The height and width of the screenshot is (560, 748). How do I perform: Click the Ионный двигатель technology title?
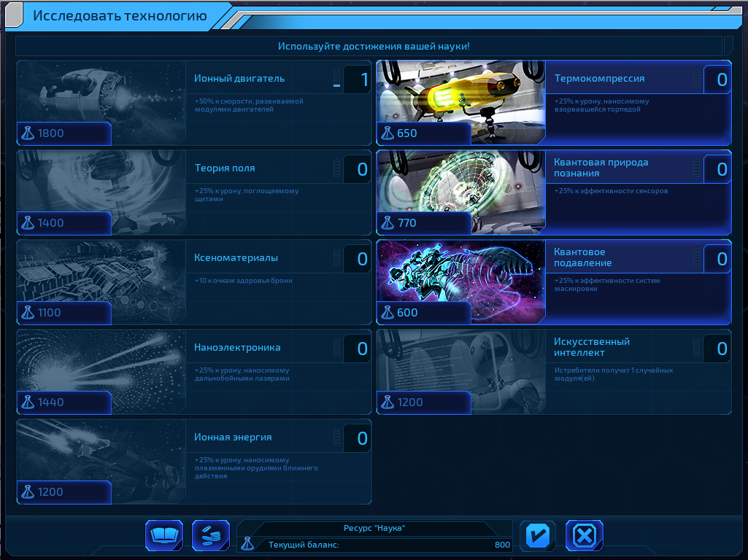tap(239, 78)
